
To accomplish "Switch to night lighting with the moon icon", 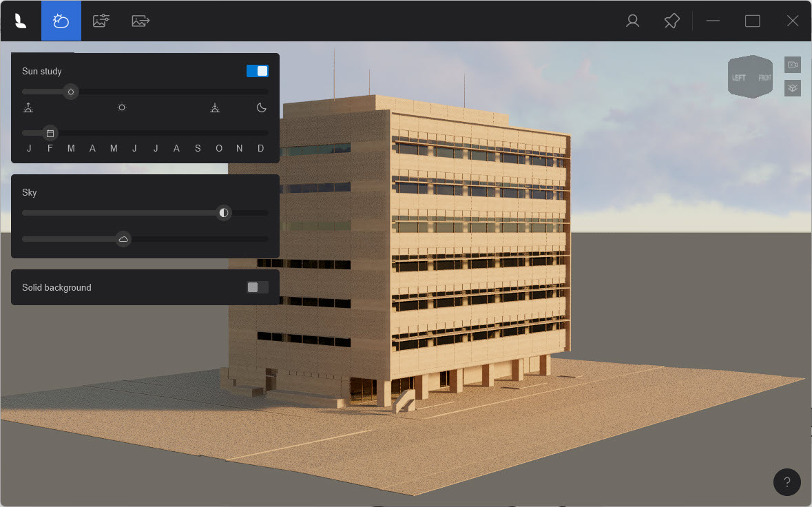I will pos(260,107).
